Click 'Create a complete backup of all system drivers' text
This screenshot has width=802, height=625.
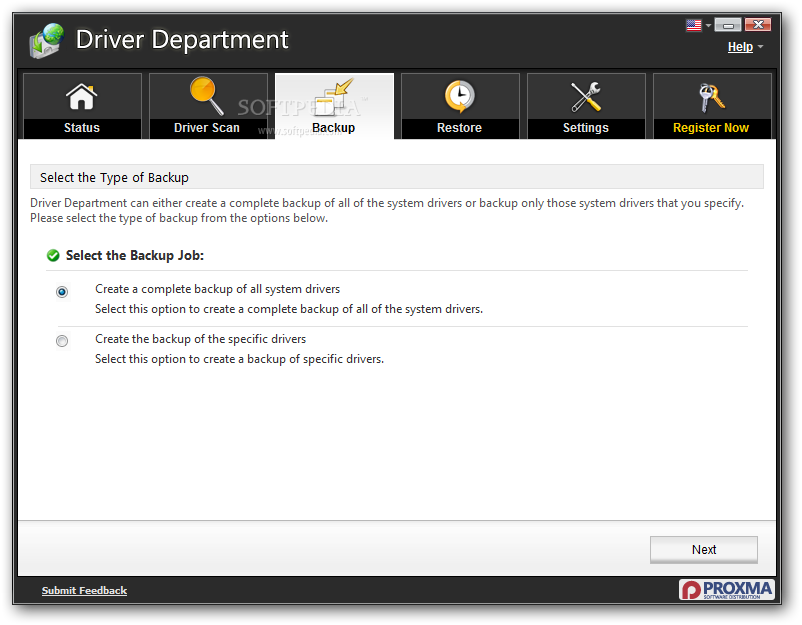(x=217, y=289)
